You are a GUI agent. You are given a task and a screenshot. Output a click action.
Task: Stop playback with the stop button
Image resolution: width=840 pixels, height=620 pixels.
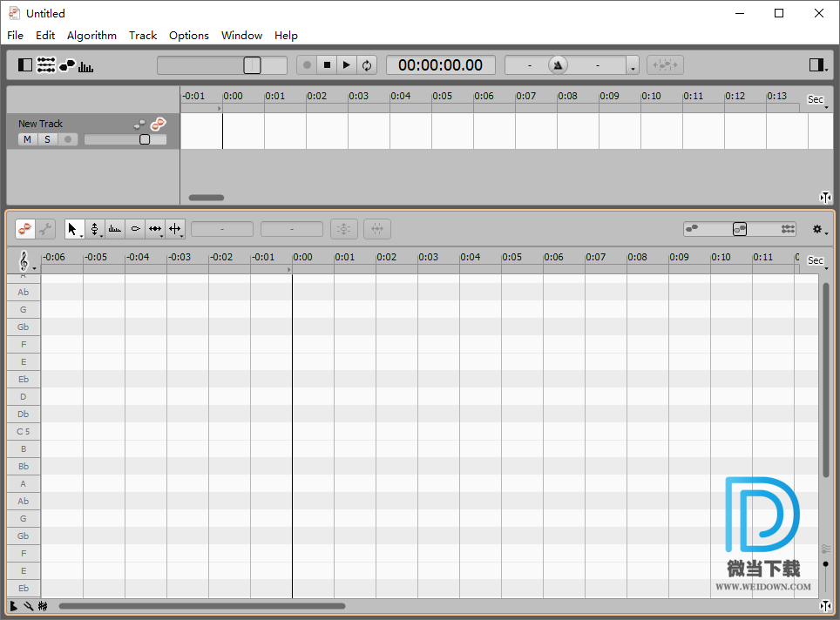pos(327,64)
